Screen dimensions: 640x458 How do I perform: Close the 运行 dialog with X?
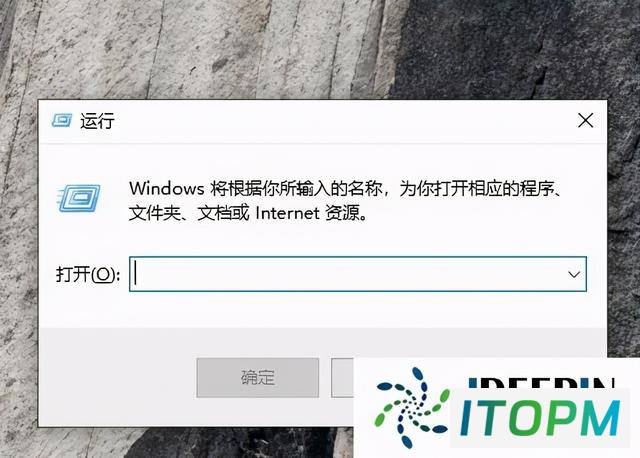pyautogui.click(x=585, y=120)
